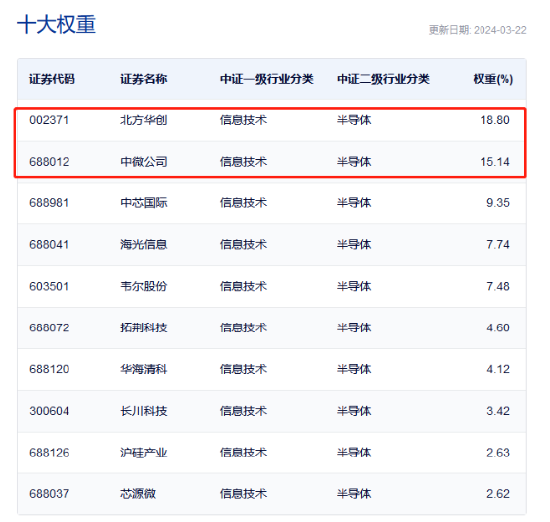Click weight value 9.35

click(498, 203)
